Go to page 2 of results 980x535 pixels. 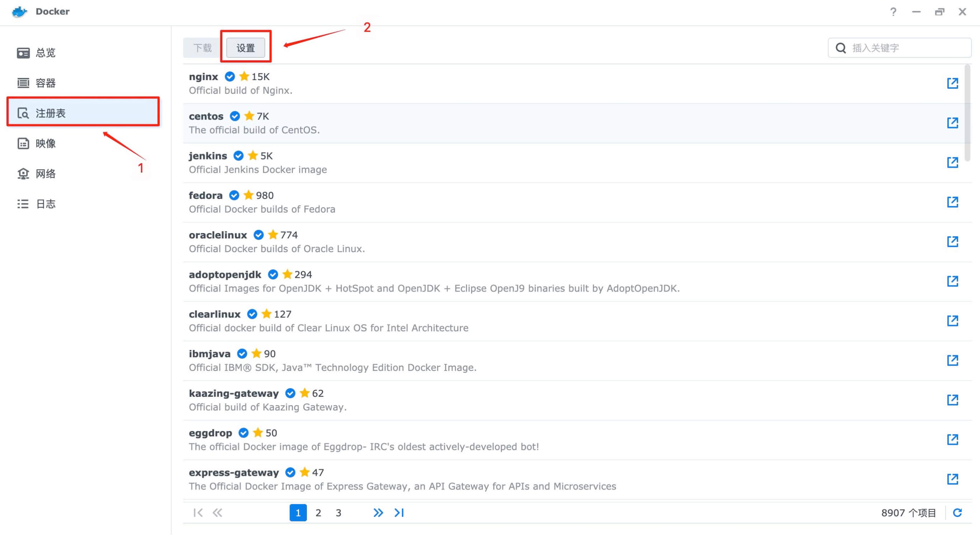pos(318,513)
